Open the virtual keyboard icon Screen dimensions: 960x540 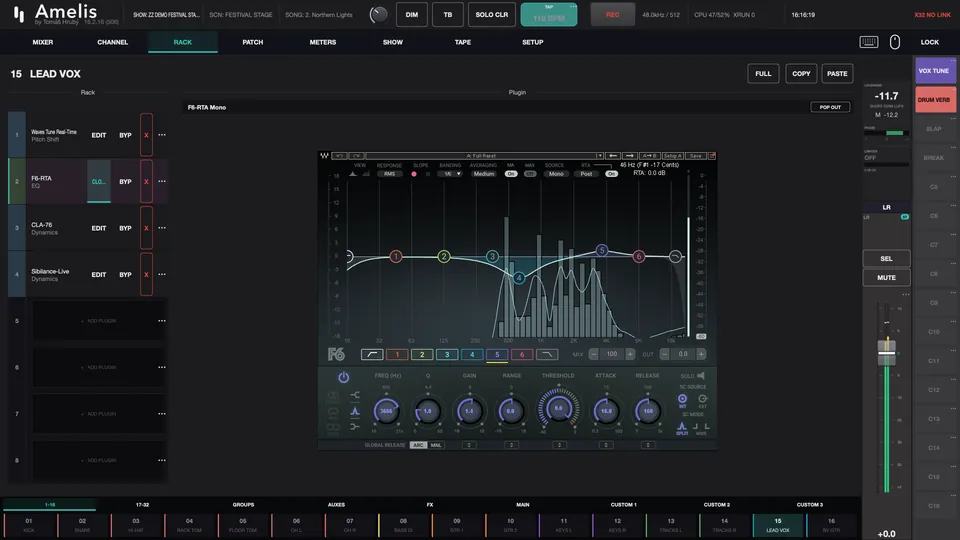[x=869, y=42]
